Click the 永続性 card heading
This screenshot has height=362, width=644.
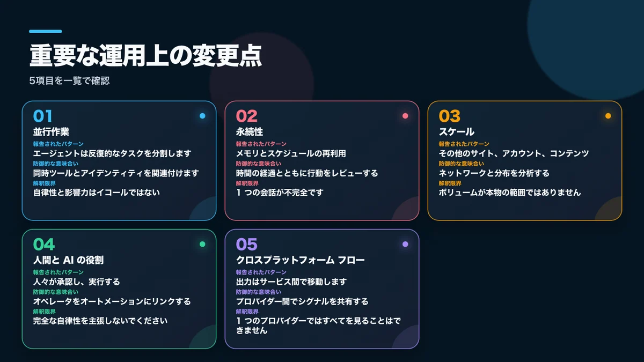250,132
